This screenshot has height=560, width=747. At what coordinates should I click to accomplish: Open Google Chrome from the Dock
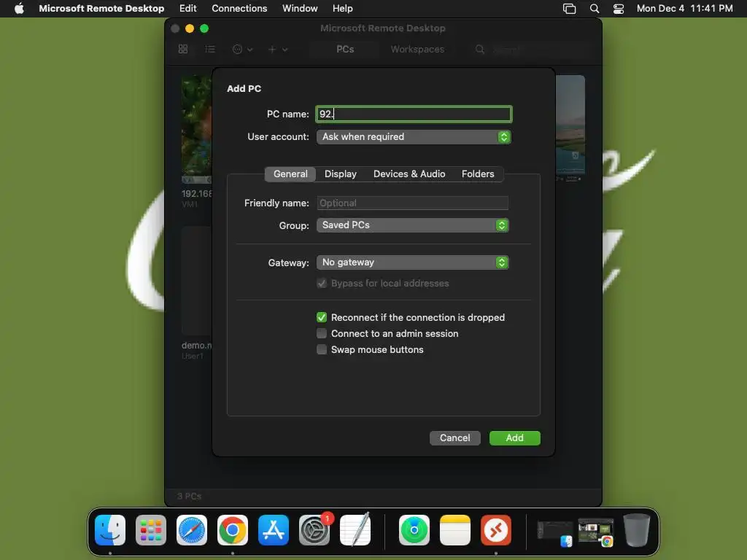(x=233, y=529)
